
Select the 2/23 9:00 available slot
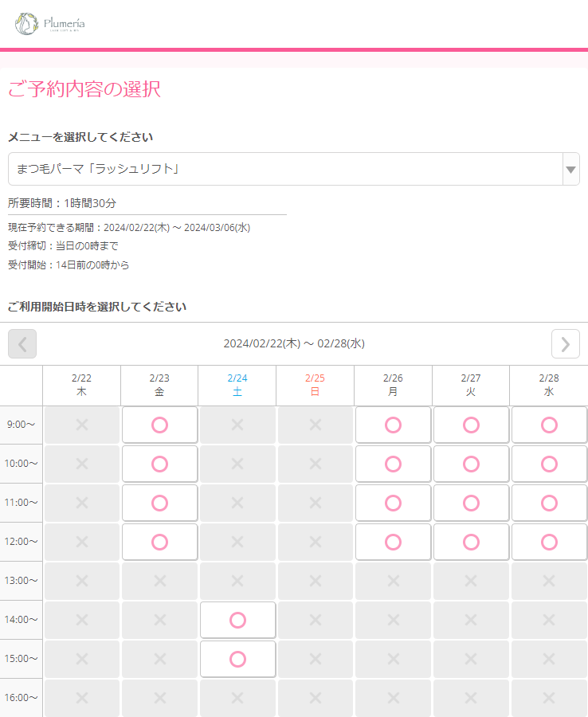coord(159,425)
